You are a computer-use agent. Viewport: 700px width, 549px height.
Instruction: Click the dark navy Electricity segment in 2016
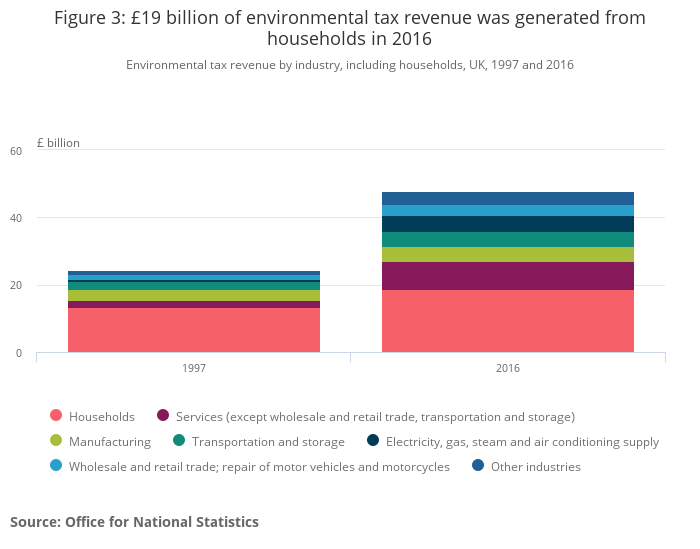[x=507, y=224]
